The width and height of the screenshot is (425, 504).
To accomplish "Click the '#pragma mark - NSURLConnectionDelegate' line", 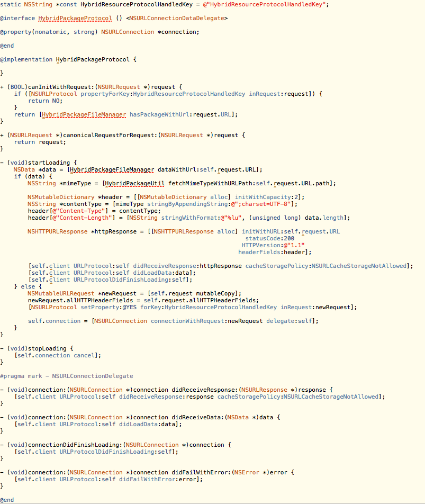I will coord(67,376).
